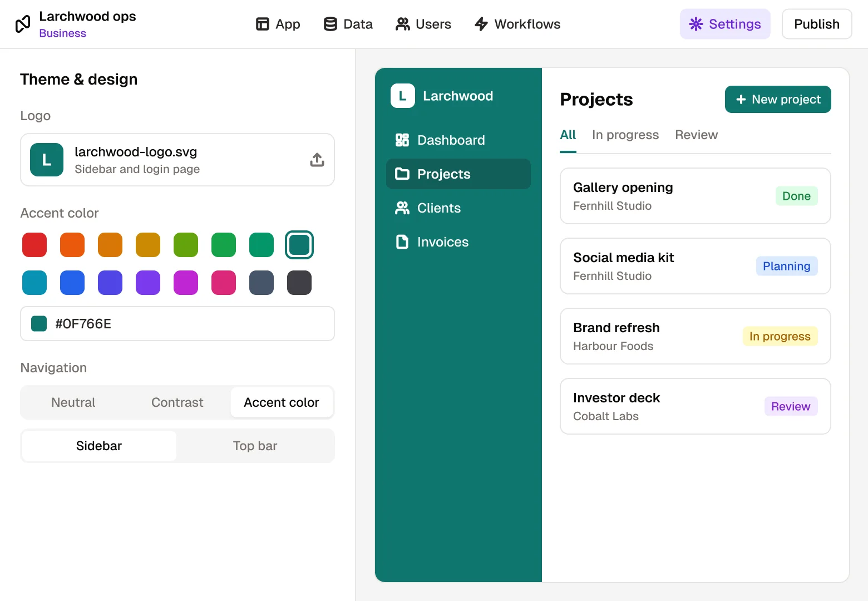Click the Planning status badge
Image resolution: width=868 pixels, height=601 pixels.
pyautogui.click(x=787, y=266)
